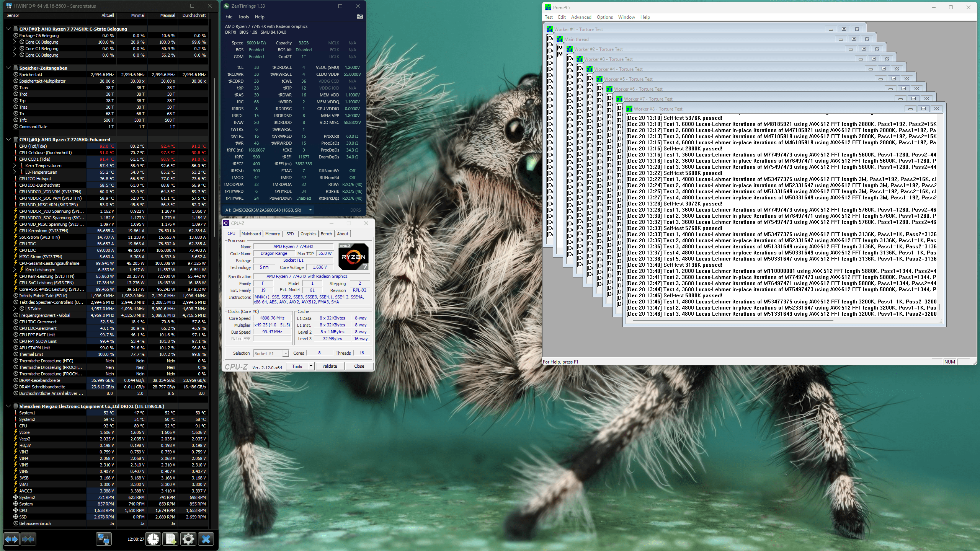This screenshot has width=980, height=551.
Task: Maximize the Worker #2 Torture Test subwindow
Action: (864, 49)
